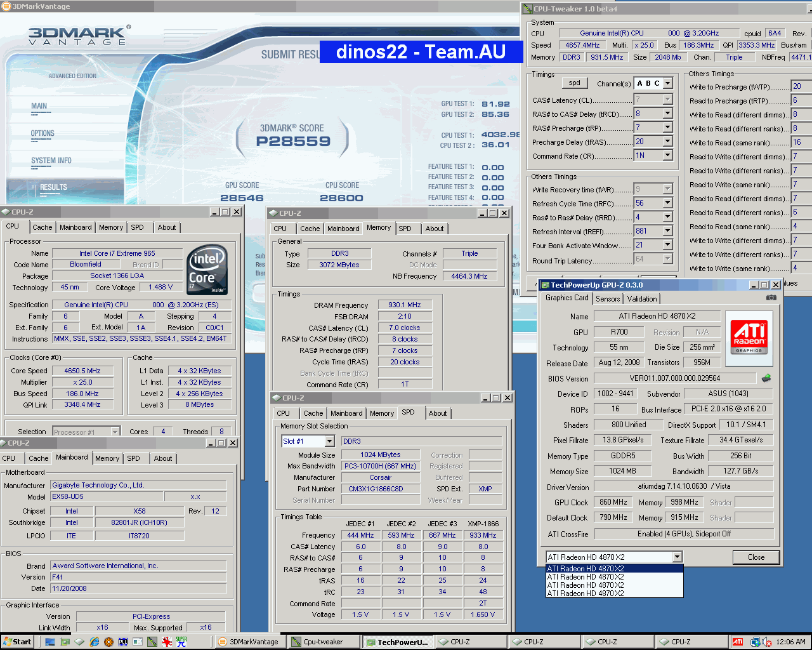Open the ATI tray icon

pyautogui.click(x=738, y=642)
